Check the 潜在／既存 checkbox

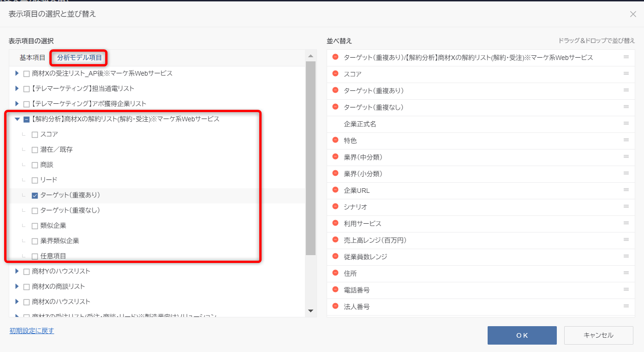tap(35, 150)
